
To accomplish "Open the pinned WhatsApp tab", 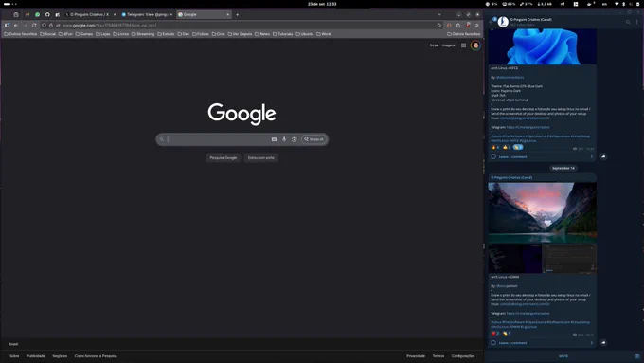I will (x=37, y=14).
